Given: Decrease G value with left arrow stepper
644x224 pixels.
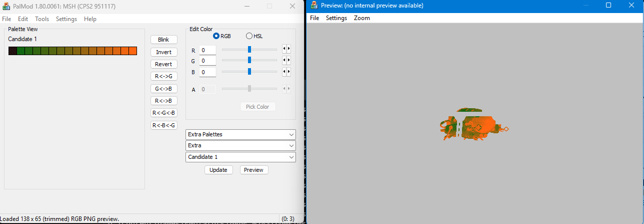Looking at the screenshot, I should click(284, 60).
